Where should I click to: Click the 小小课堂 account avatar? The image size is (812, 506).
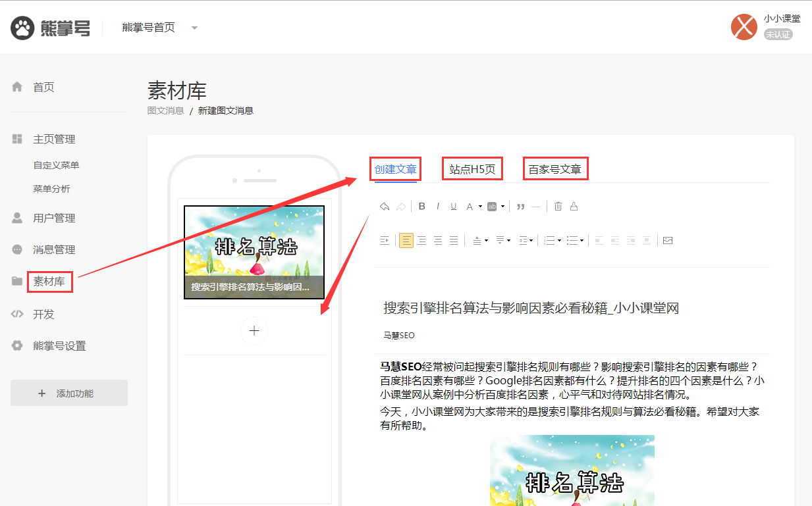point(744,27)
